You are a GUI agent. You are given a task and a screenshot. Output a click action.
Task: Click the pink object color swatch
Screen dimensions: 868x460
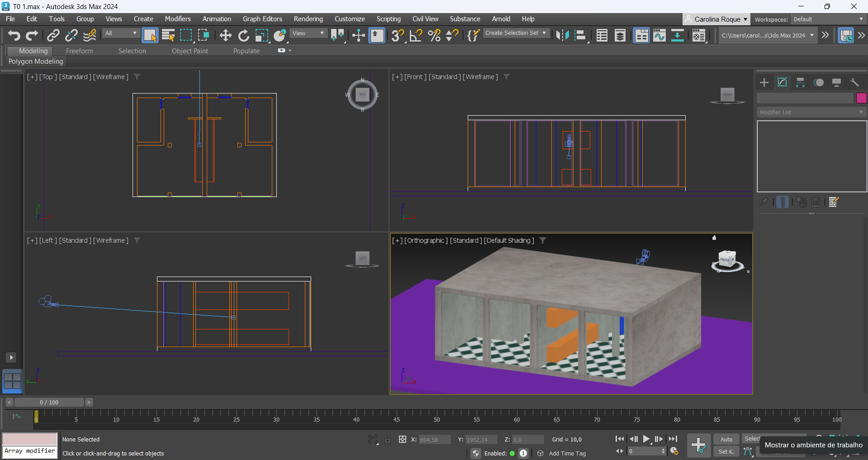point(861,98)
